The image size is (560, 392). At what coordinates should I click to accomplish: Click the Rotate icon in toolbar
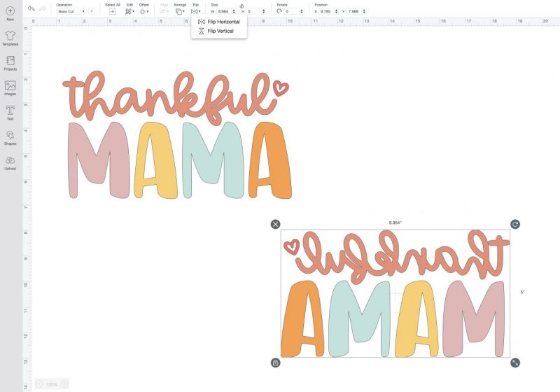pos(279,11)
